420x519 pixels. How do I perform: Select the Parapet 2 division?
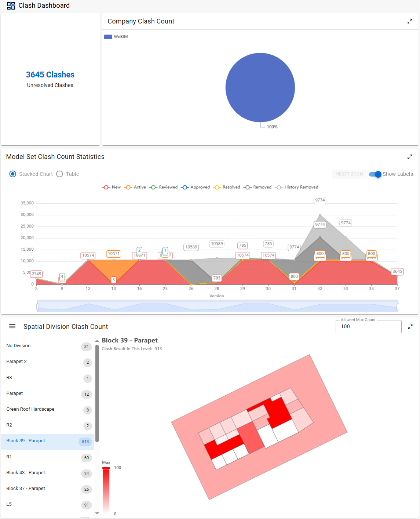pyautogui.click(x=48, y=362)
